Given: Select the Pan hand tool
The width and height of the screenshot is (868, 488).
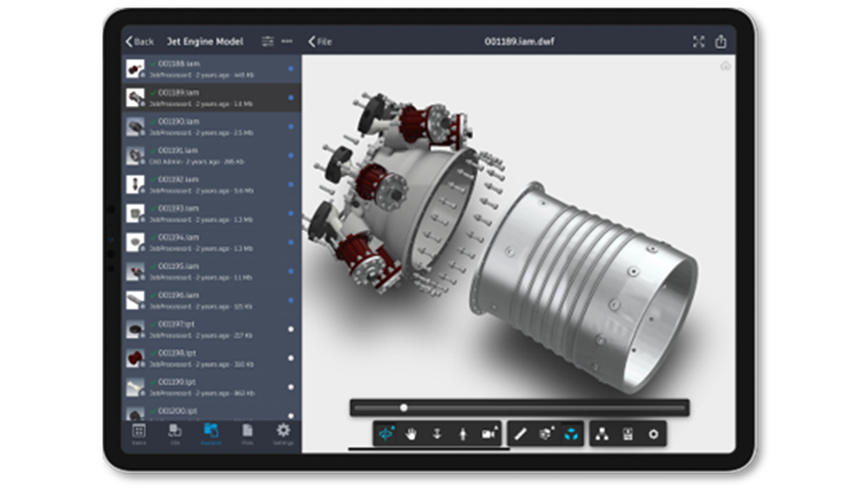Looking at the screenshot, I should click(411, 434).
